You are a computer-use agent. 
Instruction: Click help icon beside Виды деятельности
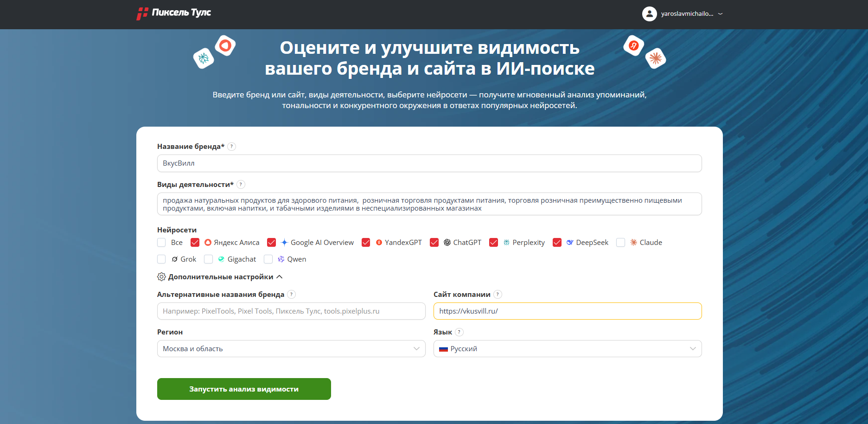point(241,185)
